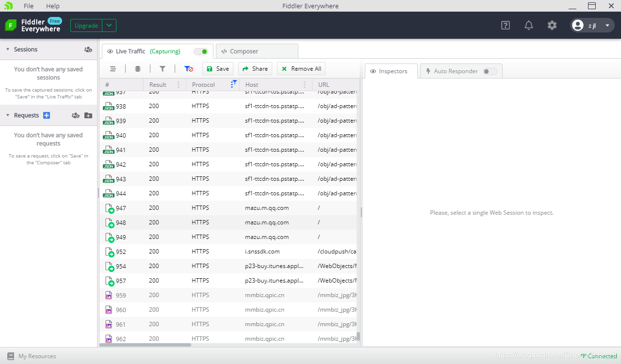Screen dimensions: 621x364
Task: Click the document icon for session 957
Action: coord(110,281)
